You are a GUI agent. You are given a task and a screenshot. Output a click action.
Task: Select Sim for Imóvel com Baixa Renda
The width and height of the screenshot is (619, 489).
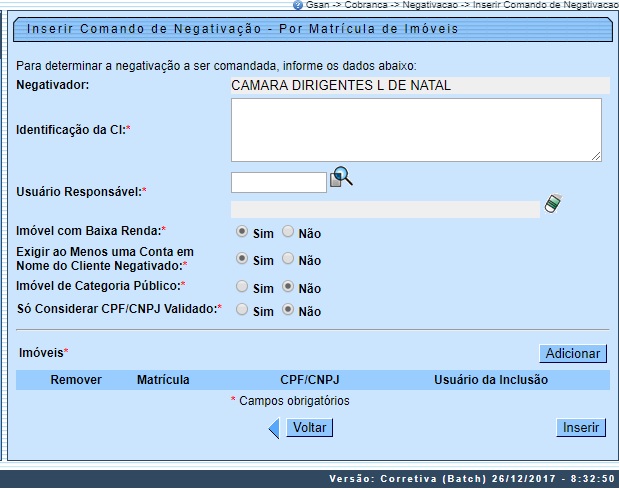click(242, 232)
